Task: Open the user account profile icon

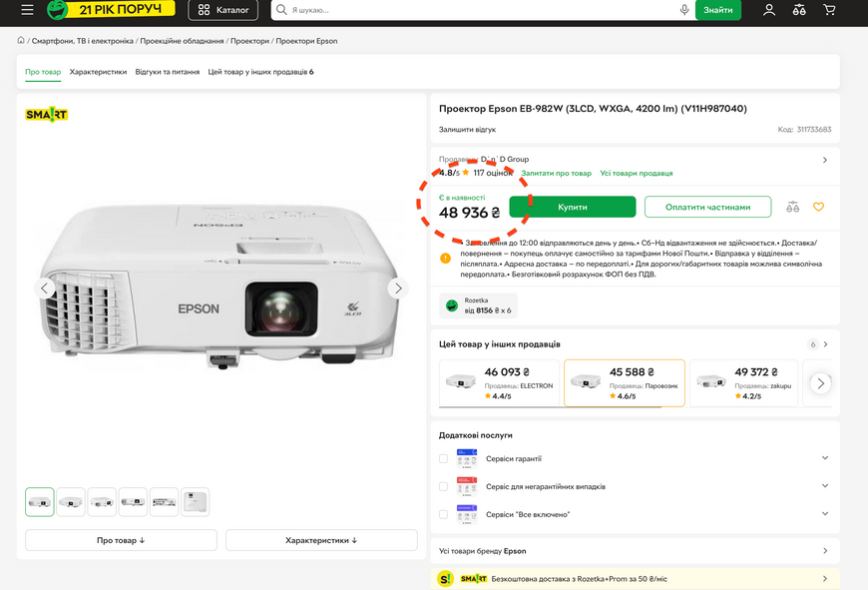Action: pyautogui.click(x=769, y=9)
